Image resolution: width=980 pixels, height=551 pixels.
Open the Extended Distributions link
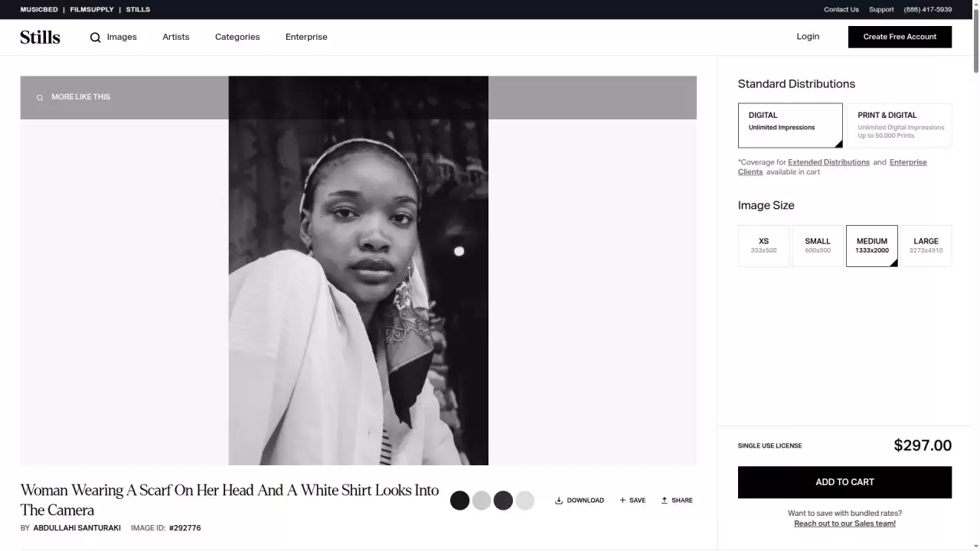click(828, 162)
